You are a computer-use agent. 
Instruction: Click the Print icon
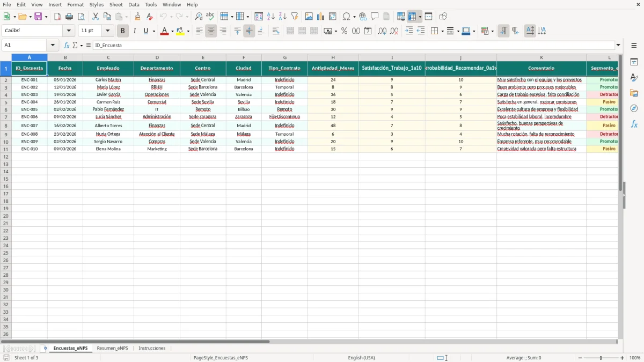(69, 17)
